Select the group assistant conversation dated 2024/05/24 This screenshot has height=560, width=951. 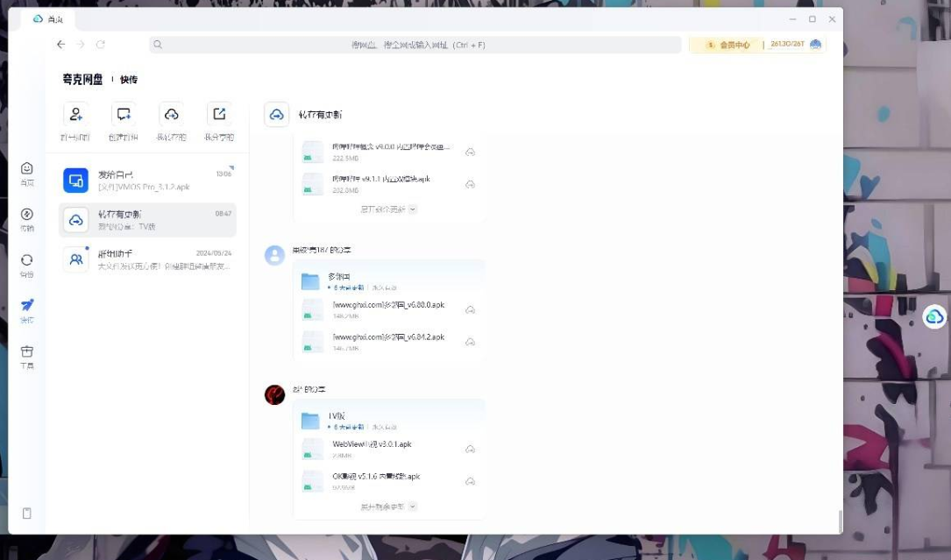click(x=147, y=259)
